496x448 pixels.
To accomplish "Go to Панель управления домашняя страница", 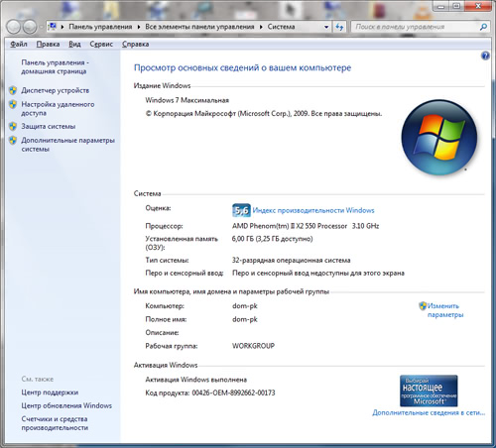I will pyautogui.click(x=56, y=66).
